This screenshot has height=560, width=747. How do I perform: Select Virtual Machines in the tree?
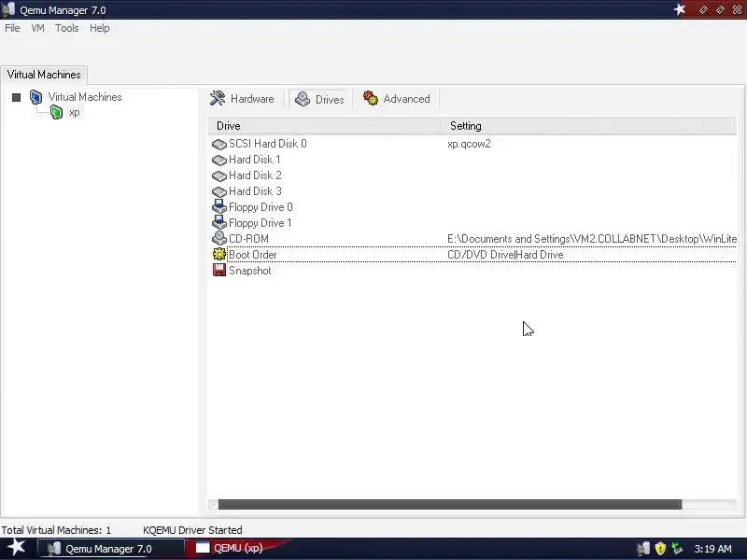pos(85,97)
